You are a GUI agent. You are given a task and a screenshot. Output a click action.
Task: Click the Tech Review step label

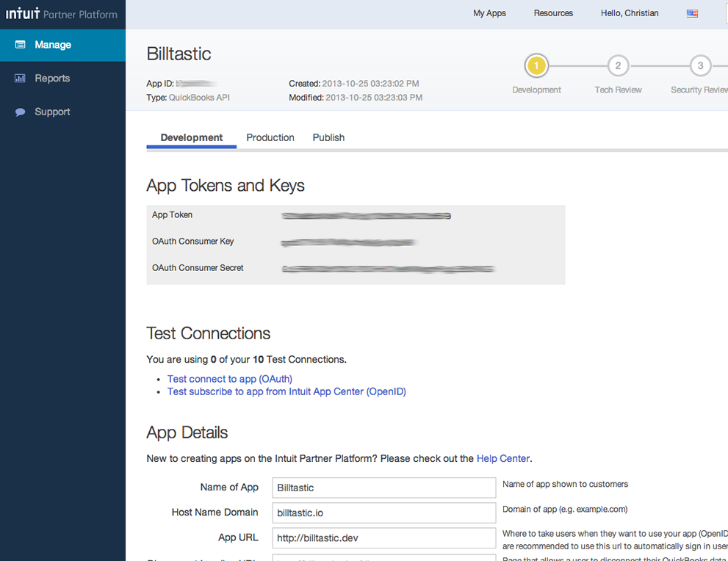(x=618, y=90)
